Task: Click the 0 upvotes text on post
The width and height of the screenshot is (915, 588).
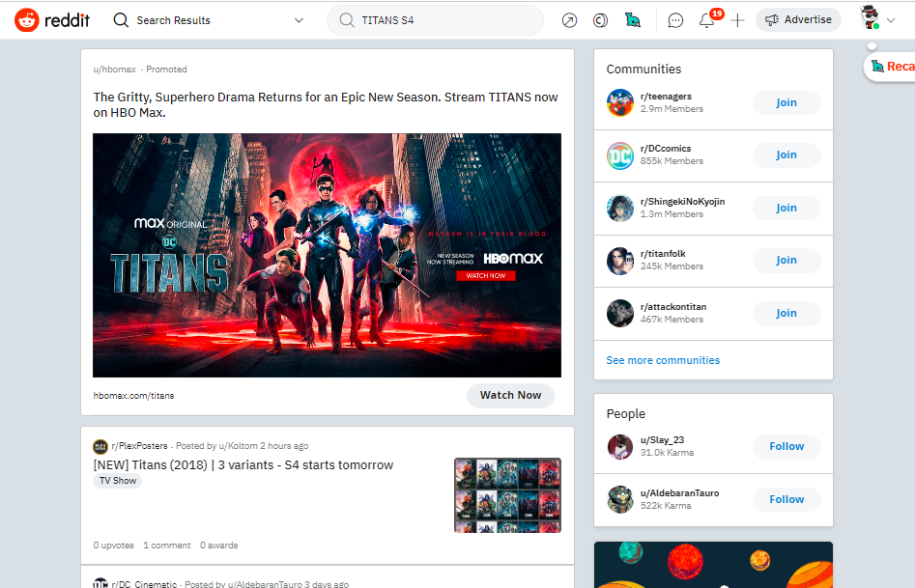Action: click(x=113, y=546)
